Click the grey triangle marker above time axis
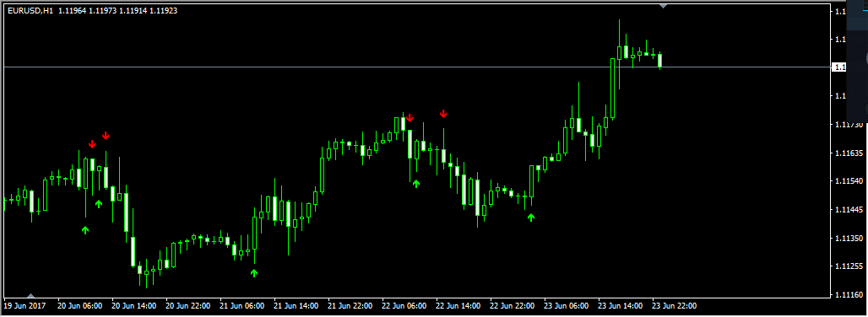Image resolution: width=868 pixels, height=317 pixels. 31,295
